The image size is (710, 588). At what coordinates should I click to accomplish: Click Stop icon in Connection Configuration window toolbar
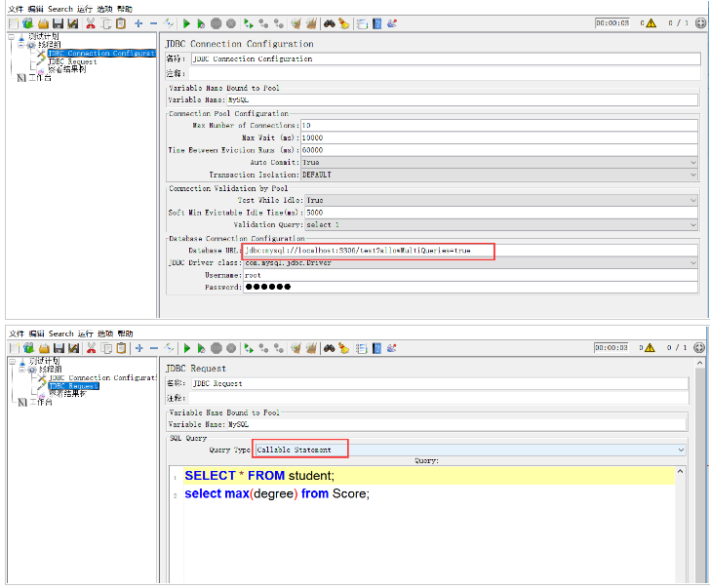coord(216,23)
